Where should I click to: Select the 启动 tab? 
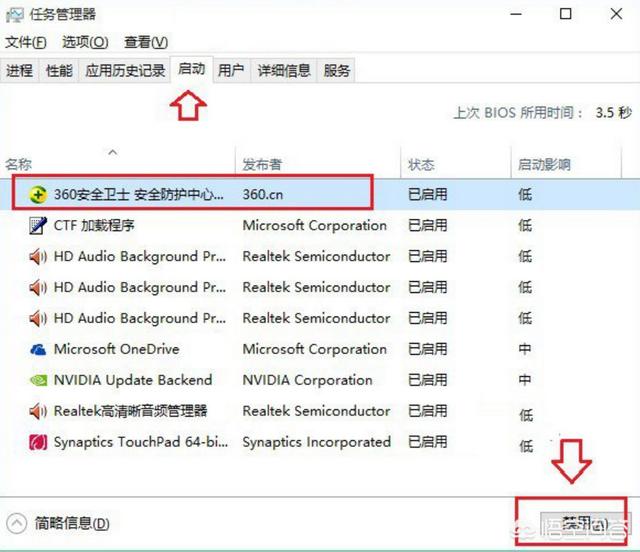(x=191, y=69)
